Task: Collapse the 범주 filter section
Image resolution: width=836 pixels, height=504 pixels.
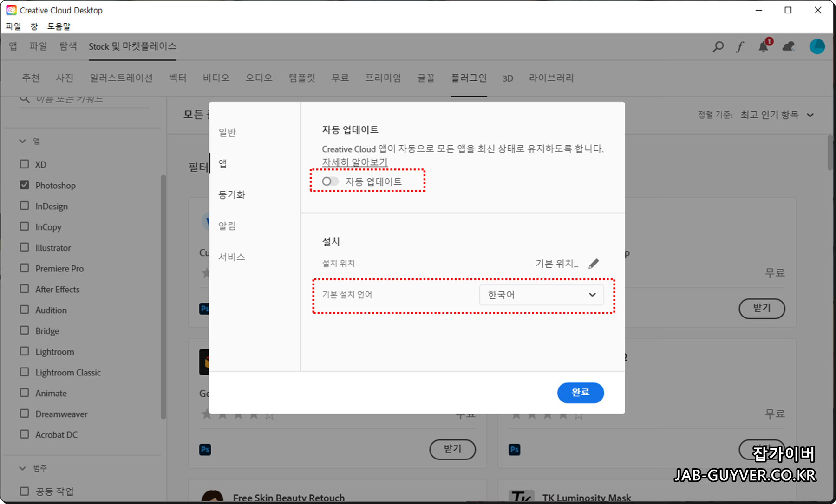Action: (x=22, y=468)
